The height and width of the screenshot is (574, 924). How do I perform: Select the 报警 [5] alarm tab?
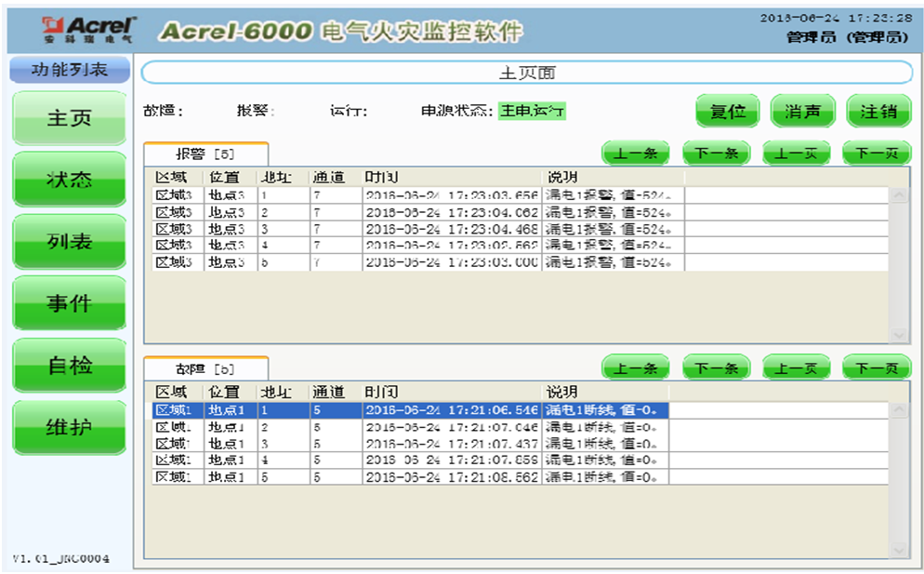(205, 154)
